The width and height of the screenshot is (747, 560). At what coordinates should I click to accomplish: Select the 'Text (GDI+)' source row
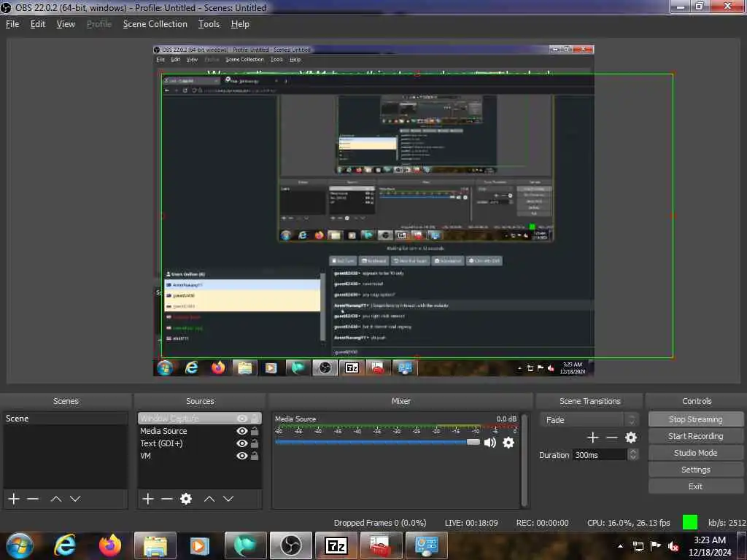coord(200,443)
